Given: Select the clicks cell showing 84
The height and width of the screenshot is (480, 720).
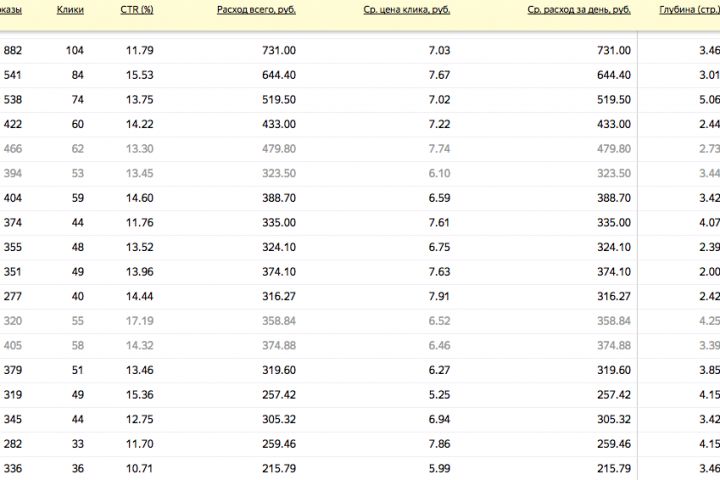Looking at the screenshot, I should pyautogui.click(x=76, y=75).
